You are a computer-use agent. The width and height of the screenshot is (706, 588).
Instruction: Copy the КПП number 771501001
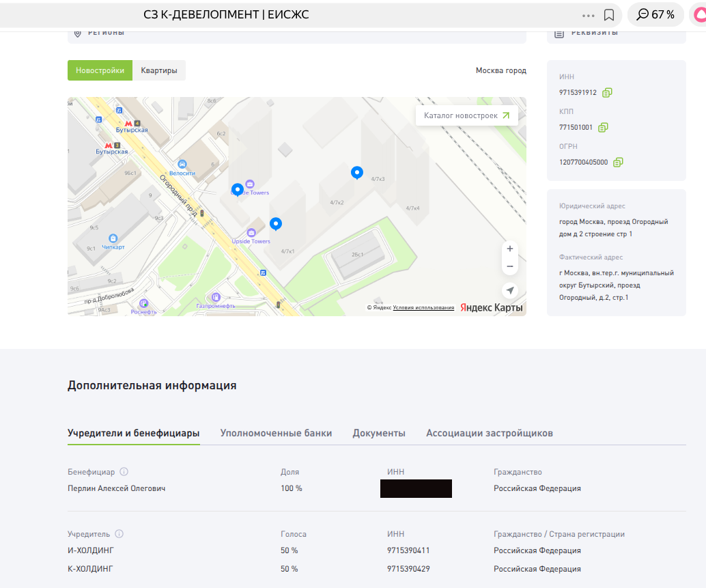(x=603, y=128)
